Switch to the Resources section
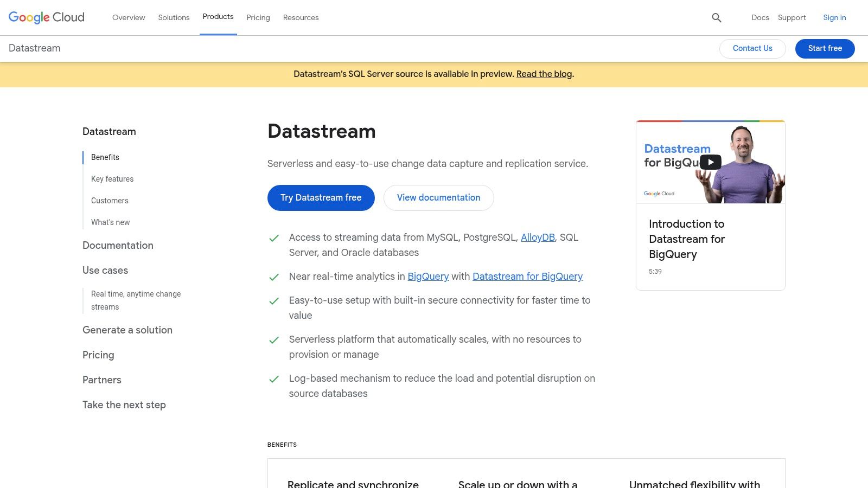868x488 pixels. (301, 17)
